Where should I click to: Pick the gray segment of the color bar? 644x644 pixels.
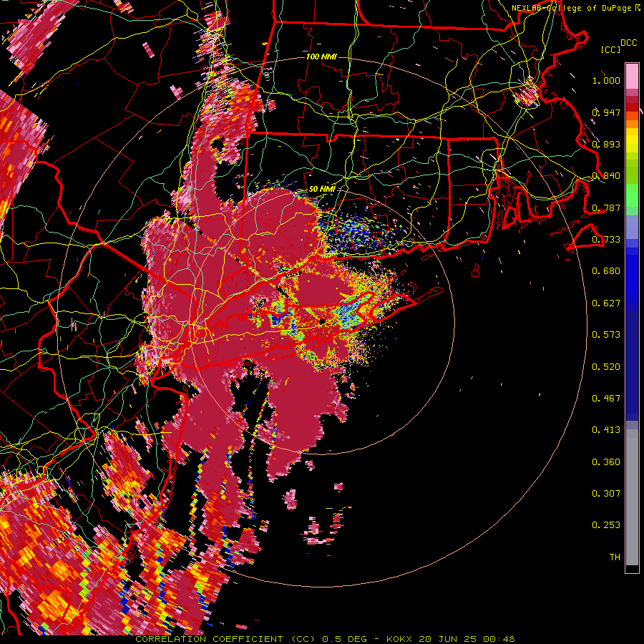tap(632, 497)
